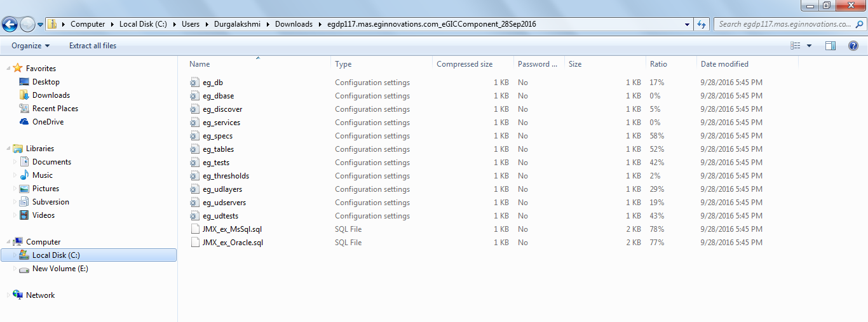This screenshot has height=322, width=868.
Task: Sort by Name column header
Action: (200, 64)
